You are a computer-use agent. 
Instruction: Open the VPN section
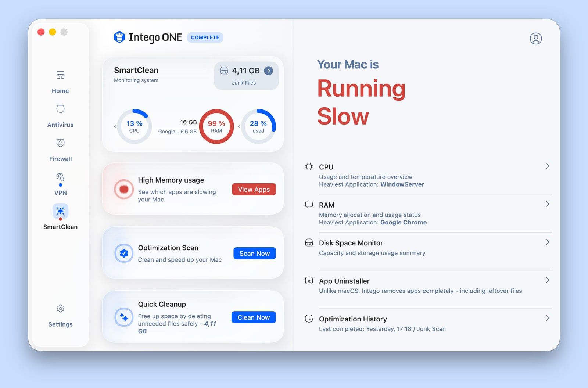pos(60,182)
